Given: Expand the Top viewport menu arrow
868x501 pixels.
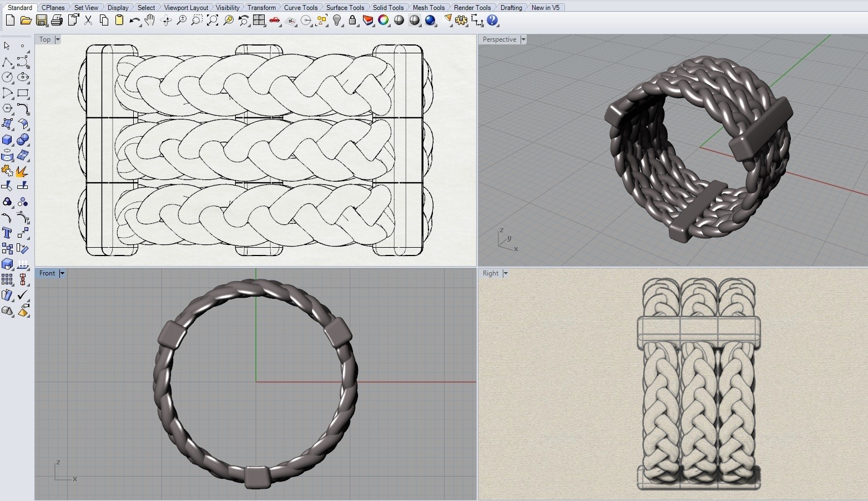Looking at the screenshot, I should click(x=57, y=39).
